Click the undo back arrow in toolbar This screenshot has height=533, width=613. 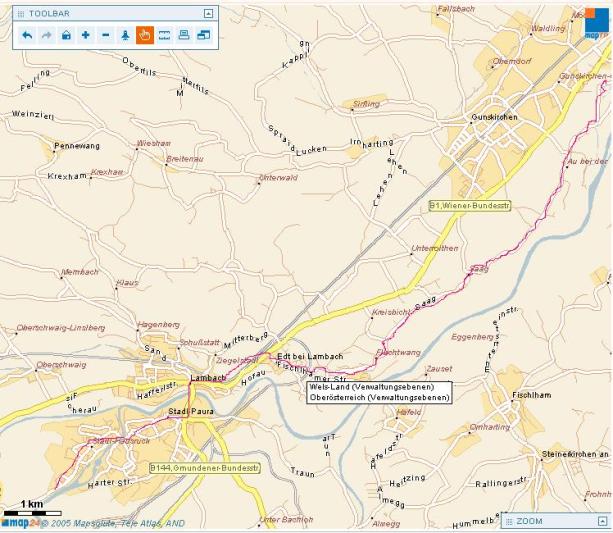pyautogui.click(x=26, y=35)
